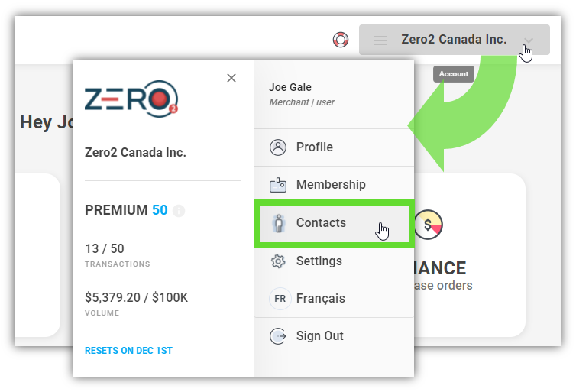Open the Membership menu entry

(x=334, y=185)
